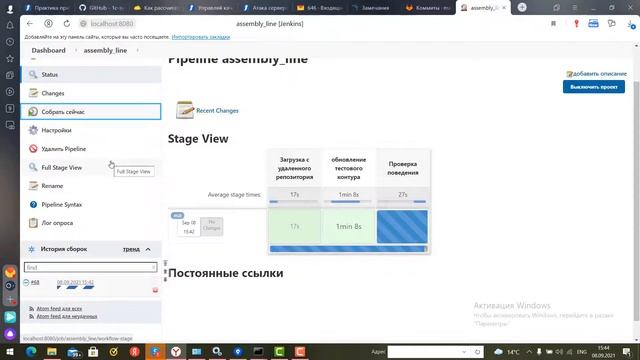
Task: Click the 1min 8s обновление stage cell
Action: (x=349, y=227)
